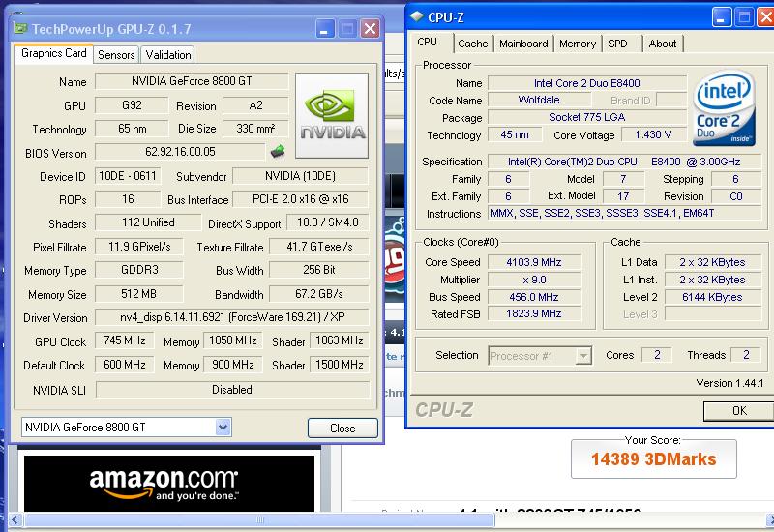Click the GPU Clock value 745 MHz
This screenshot has width=774, height=532.
[125, 340]
